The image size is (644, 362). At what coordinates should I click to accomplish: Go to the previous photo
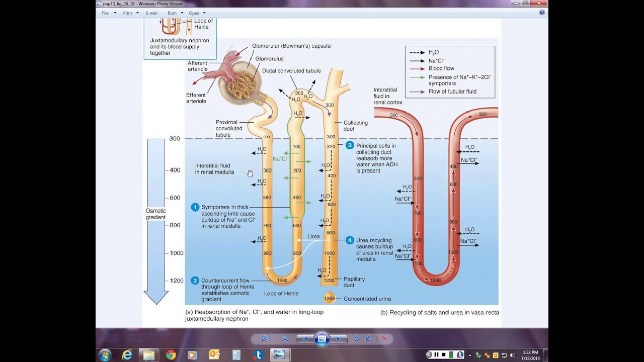tap(304, 339)
